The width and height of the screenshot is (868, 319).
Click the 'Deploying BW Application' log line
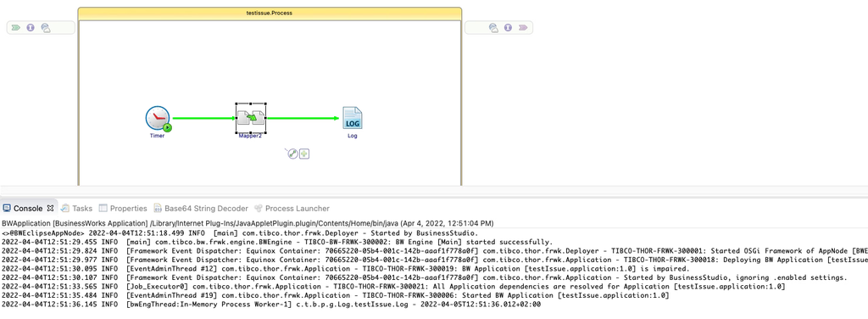[435, 260]
